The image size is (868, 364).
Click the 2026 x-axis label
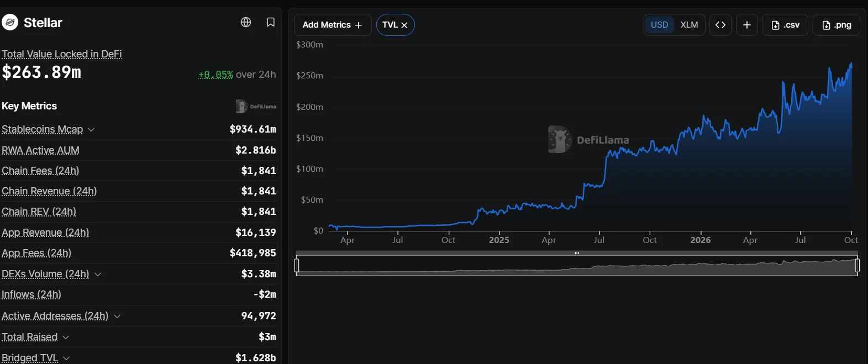(701, 240)
